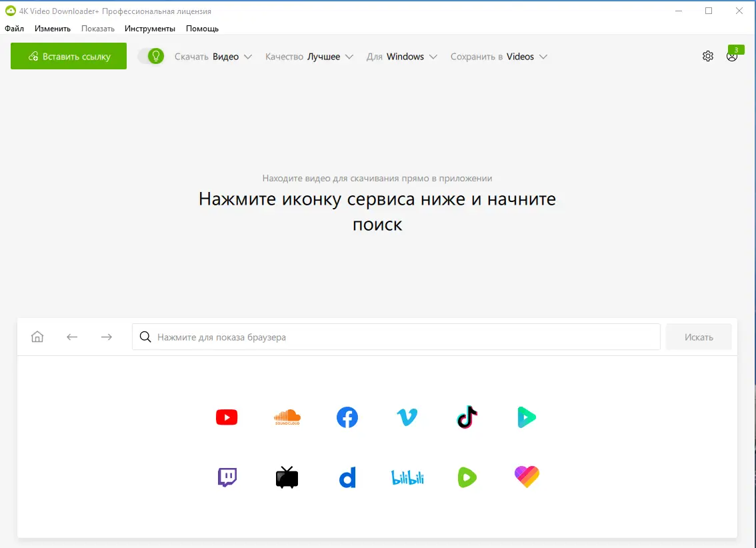Open the Инструменты menu

(x=149, y=29)
